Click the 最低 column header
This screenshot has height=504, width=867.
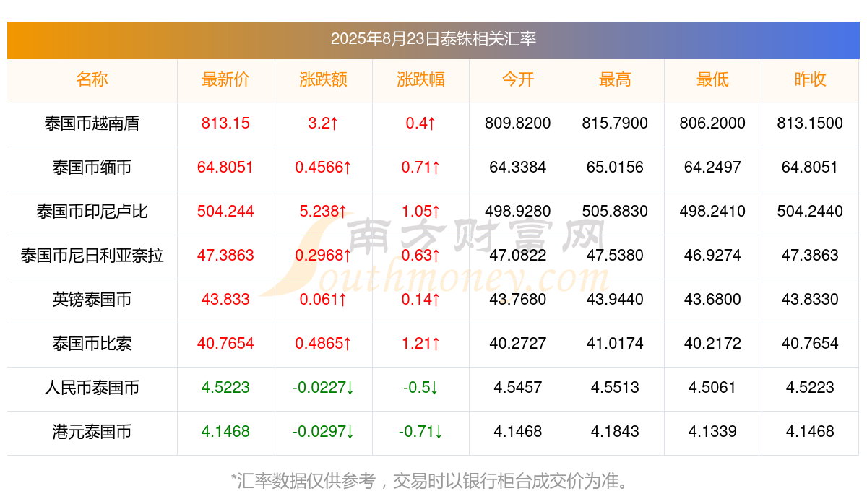[712, 79]
